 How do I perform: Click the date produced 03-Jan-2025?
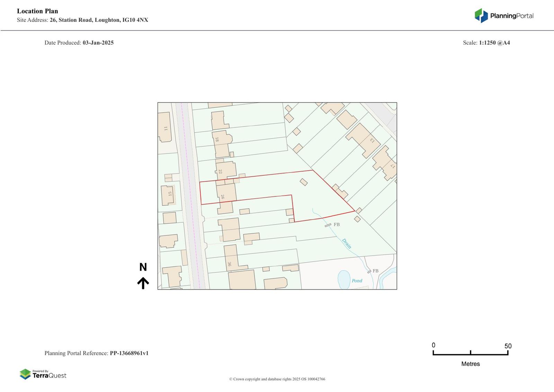point(98,43)
